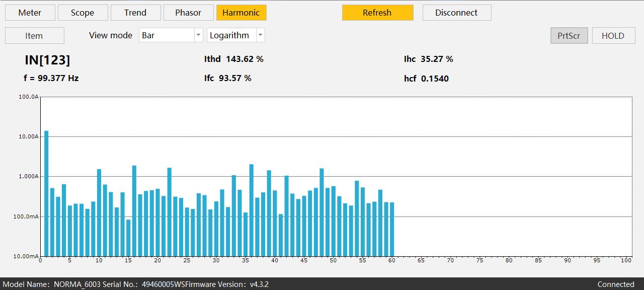
Task: Click the Firmware Version v4.3.2 text
Action: pyautogui.click(x=227, y=284)
